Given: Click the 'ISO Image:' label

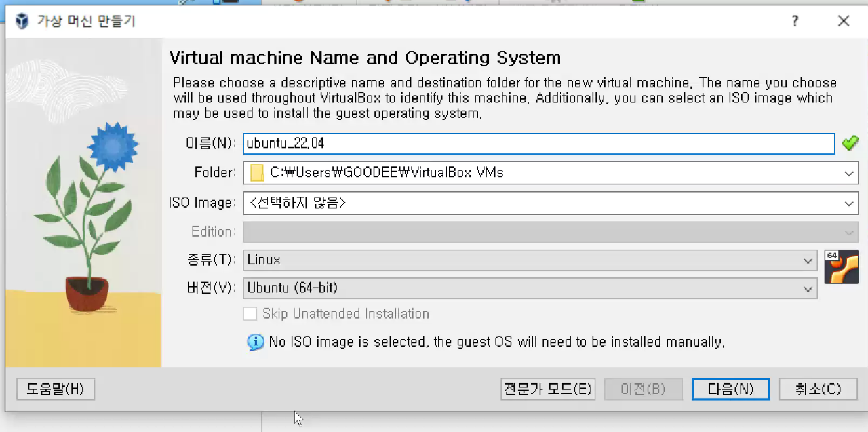Looking at the screenshot, I should pos(203,202).
